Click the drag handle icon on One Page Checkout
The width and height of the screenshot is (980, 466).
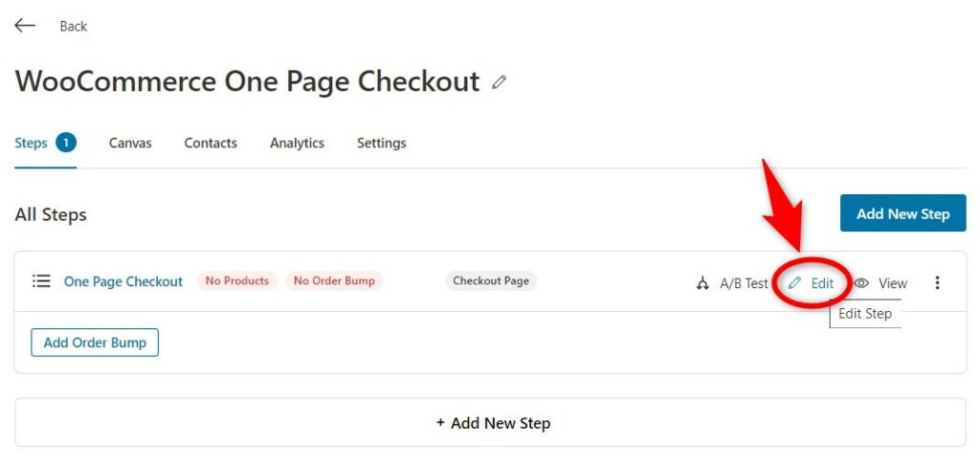pyautogui.click(x=41, y=281)
